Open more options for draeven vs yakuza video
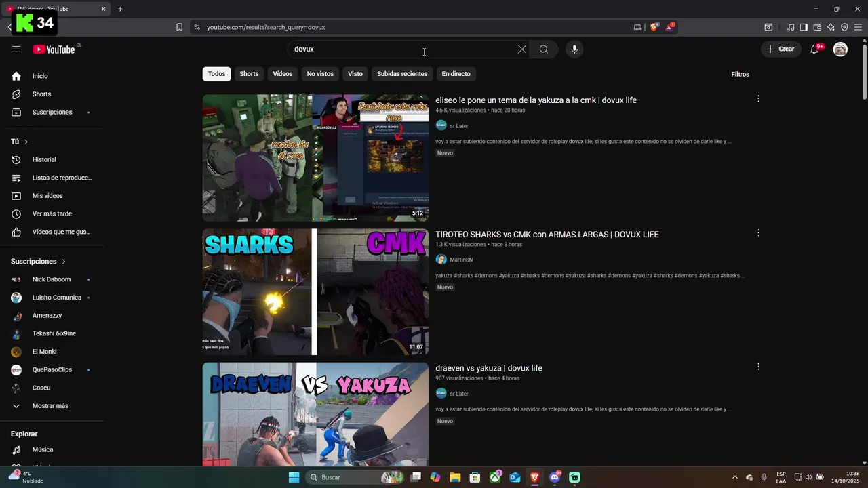This screenshot has height=488, width=868. click(x=758, y=367)
